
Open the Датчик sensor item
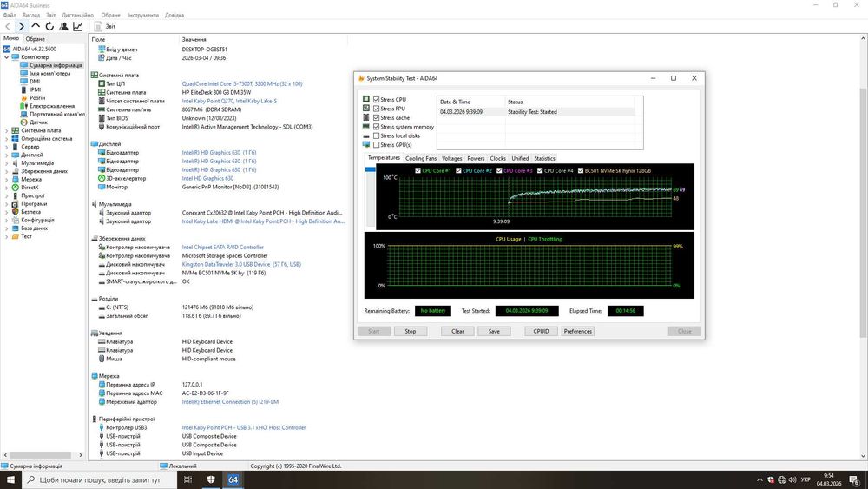pos(38,122)
